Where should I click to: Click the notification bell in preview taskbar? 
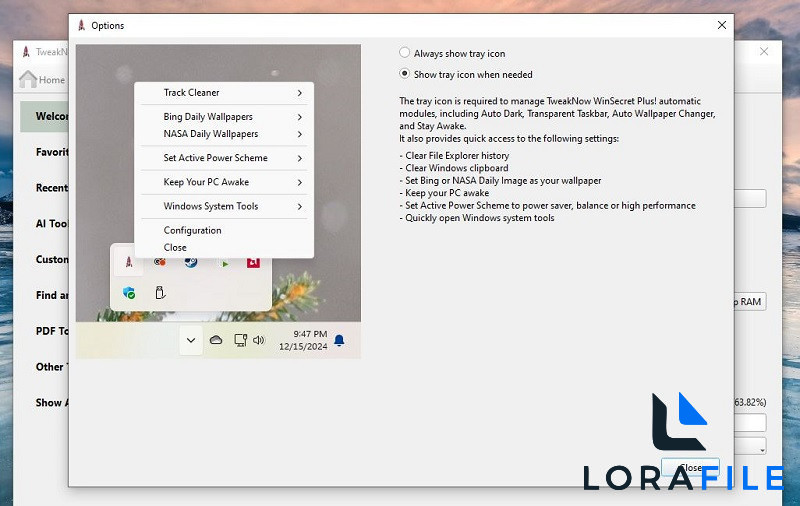pyautogui.click(x=339, y=340)
